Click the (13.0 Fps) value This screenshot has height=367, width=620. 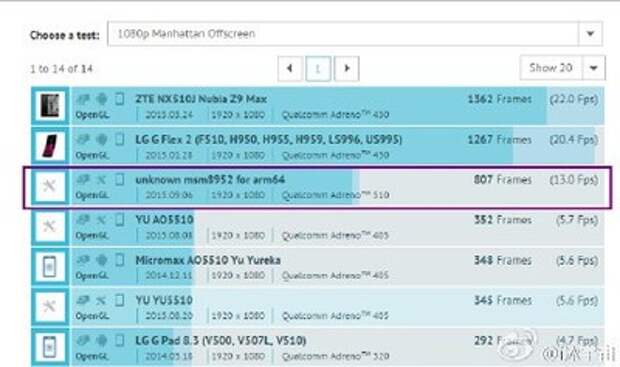coord(574,180)
